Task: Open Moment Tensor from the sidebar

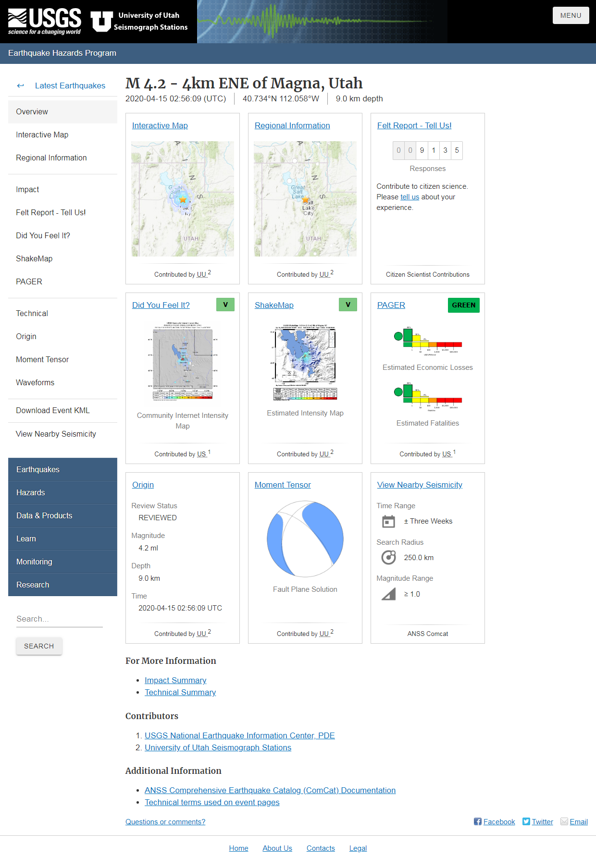Action: [42, 359]
